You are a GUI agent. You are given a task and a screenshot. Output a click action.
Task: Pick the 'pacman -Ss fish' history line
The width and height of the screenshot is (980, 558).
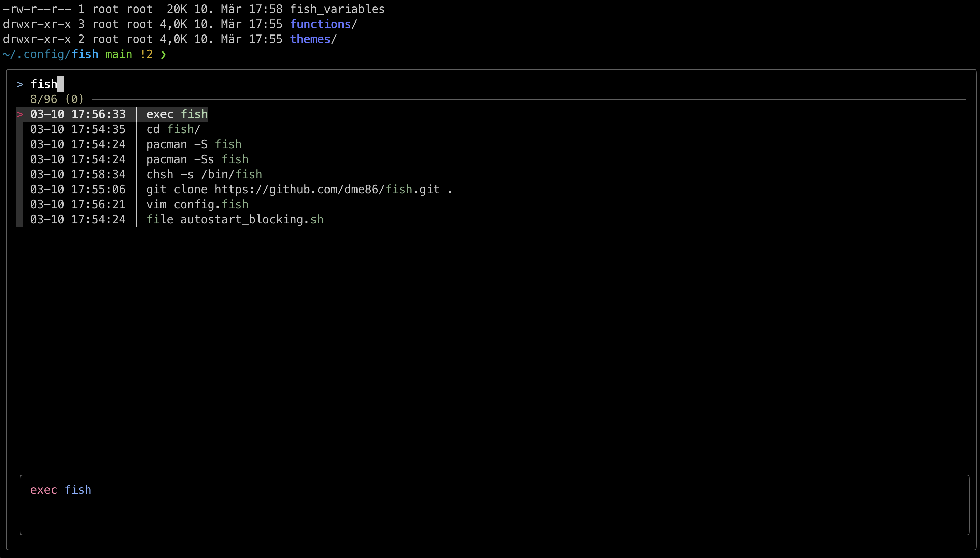click(197, 159)
